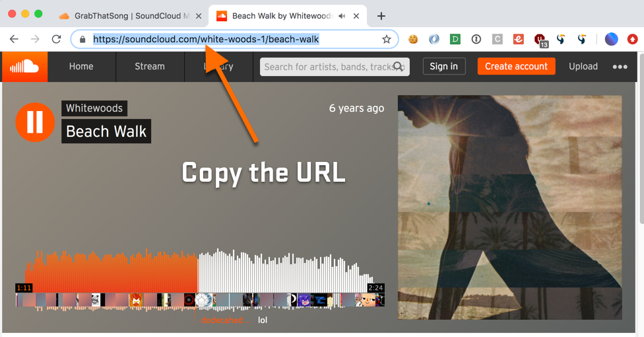Open the three-dot more menu

click(620, 67)
